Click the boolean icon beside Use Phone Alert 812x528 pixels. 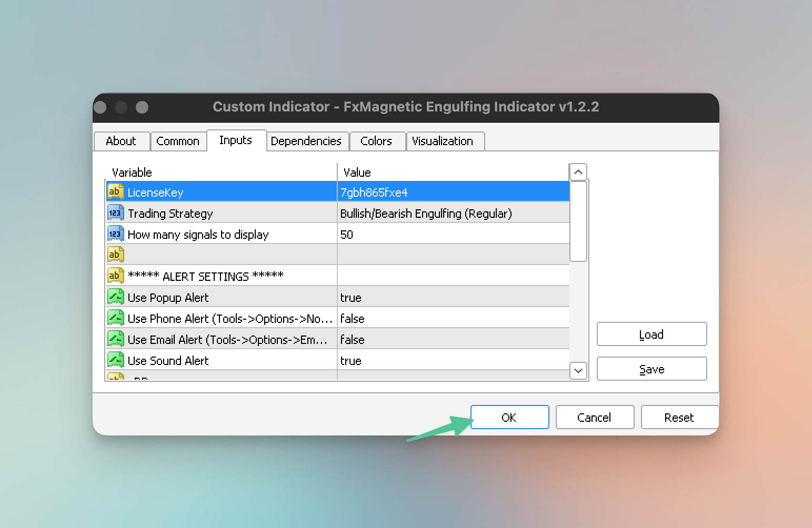[116, 318]
